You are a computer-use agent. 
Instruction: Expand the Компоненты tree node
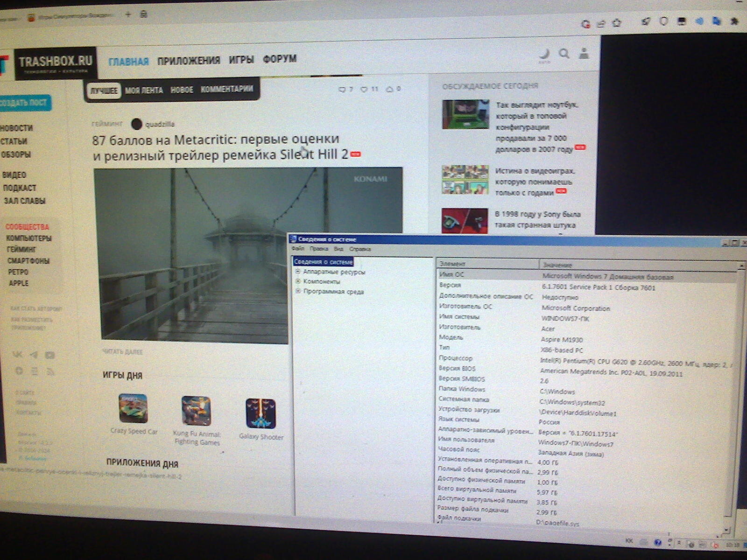298,281
